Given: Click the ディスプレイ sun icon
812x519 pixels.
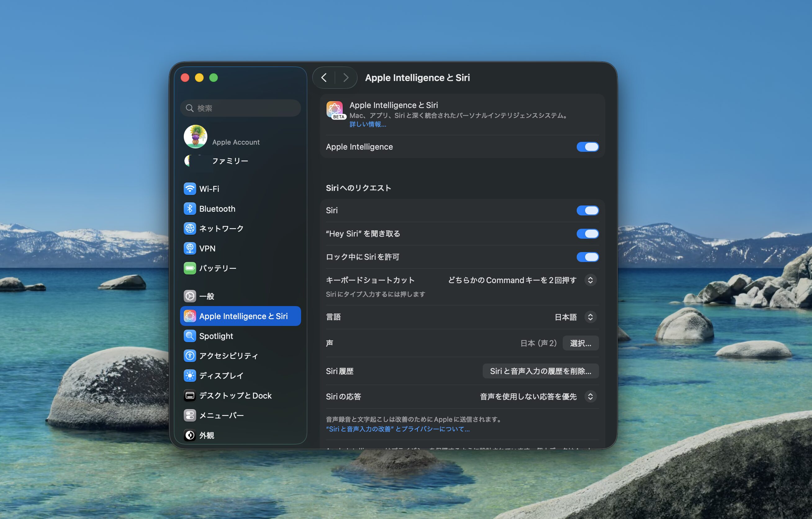Looking at the screenshot, I should (x=190, y=376).
